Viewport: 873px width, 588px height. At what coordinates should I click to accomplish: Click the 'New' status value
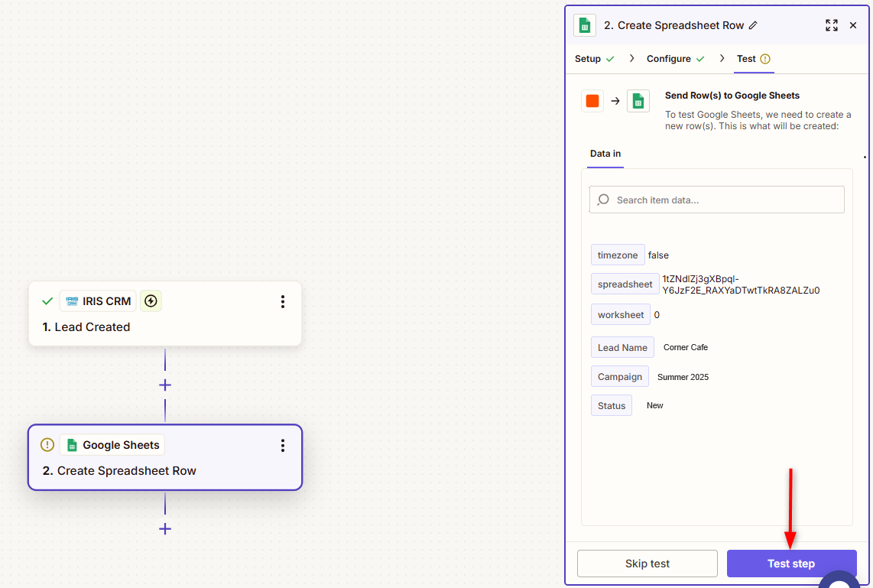click(x=654, y=405)
